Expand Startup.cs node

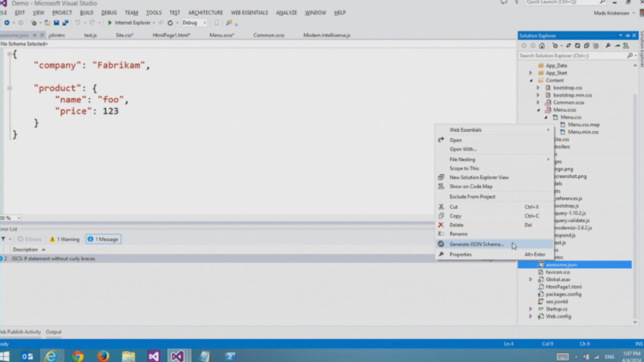pos(531,309)
